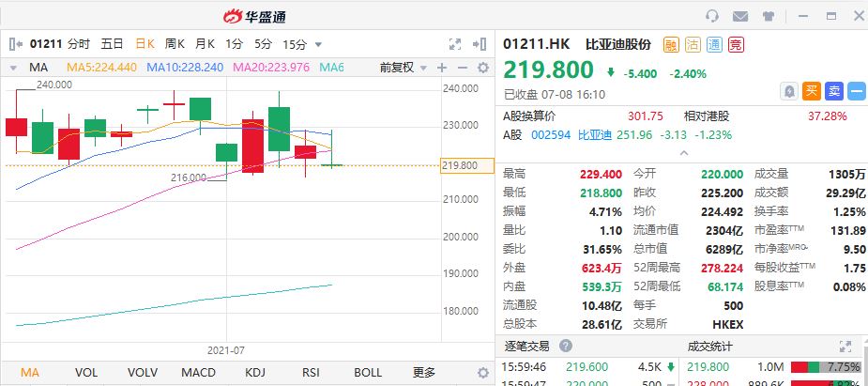This screenshot has height=386, width=868.
Task: Click the 2021-07 date label on chart
Action: click(226, 350)
